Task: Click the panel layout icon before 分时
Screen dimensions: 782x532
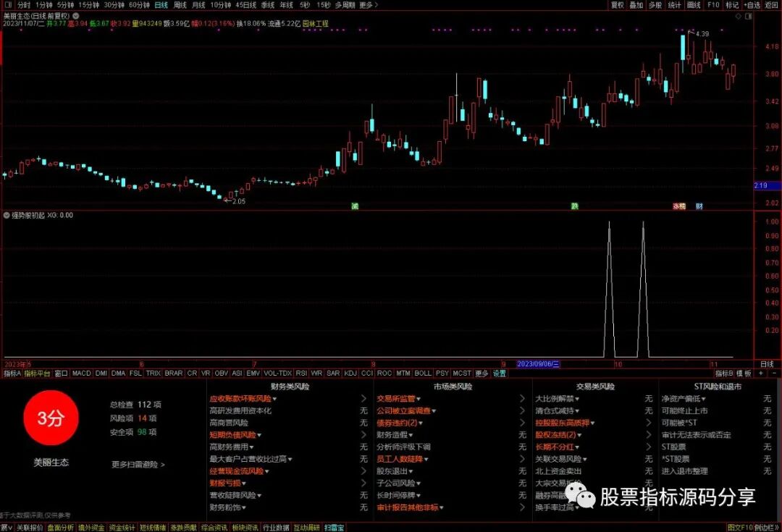Action: coord(7,5)
